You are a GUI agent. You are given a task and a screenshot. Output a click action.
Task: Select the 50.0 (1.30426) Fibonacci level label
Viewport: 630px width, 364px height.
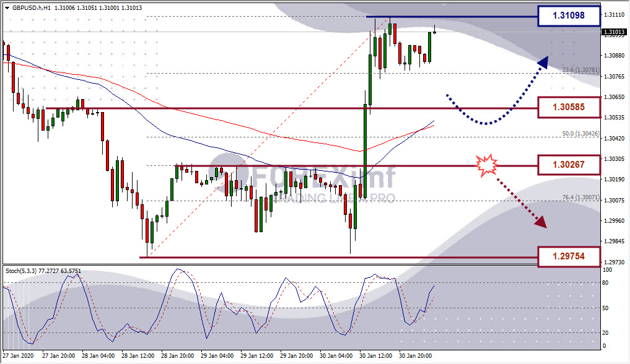click(580, 134)
